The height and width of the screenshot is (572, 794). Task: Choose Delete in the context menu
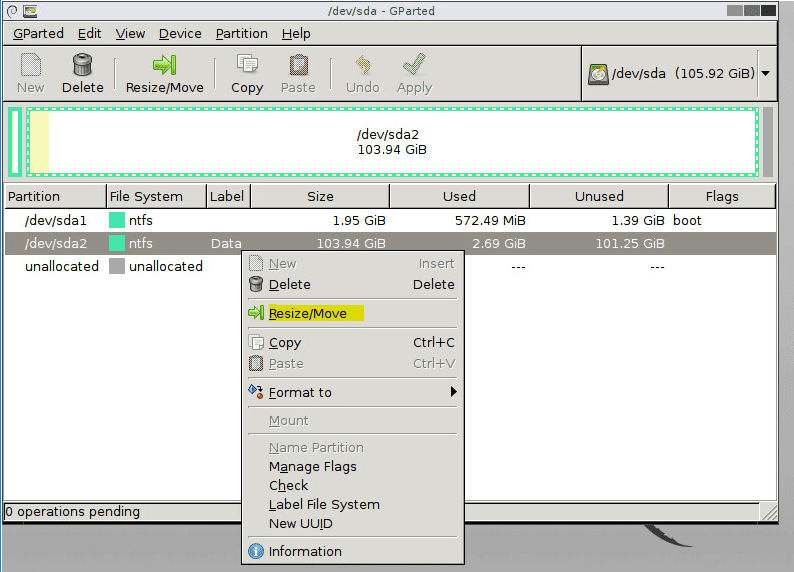pyautogui.click(x=352, y=284)
